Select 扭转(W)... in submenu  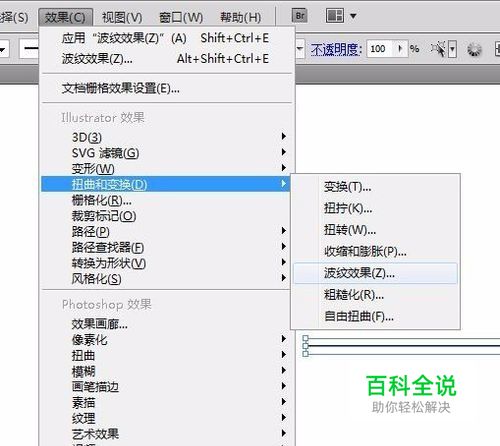tap(375, 230)
